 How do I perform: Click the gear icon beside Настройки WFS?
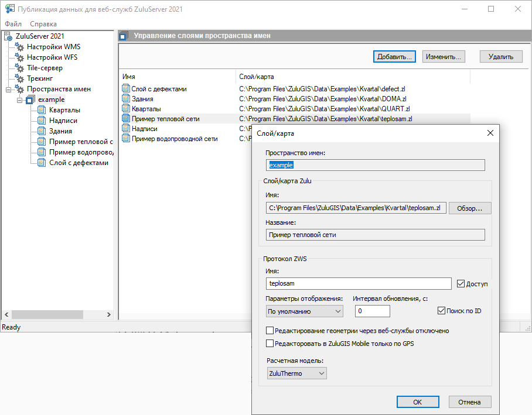(x=19, y=57)
